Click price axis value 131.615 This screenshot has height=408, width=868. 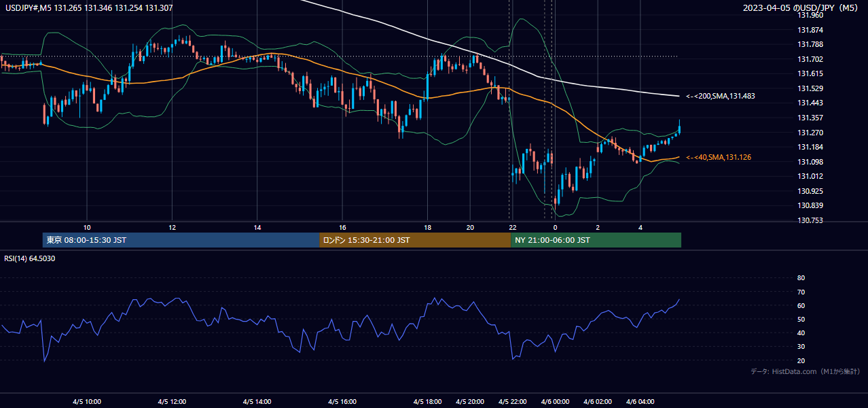click(811, 73)
